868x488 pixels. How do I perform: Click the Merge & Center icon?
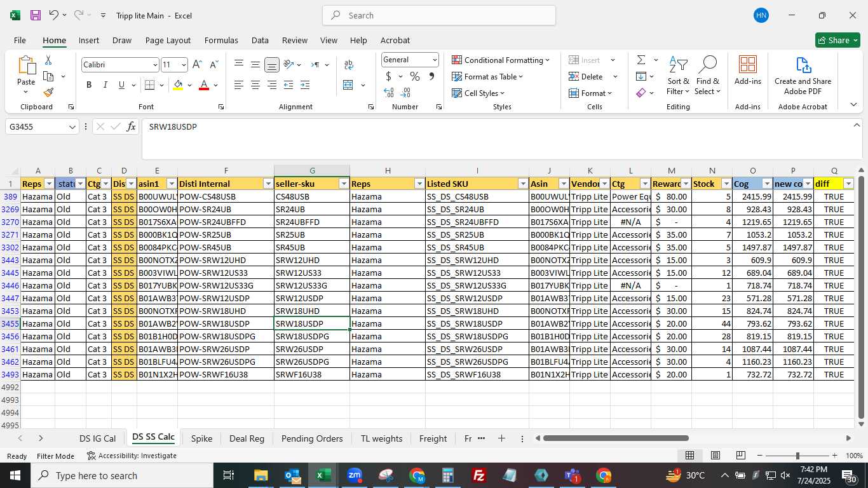coord(348,85)
